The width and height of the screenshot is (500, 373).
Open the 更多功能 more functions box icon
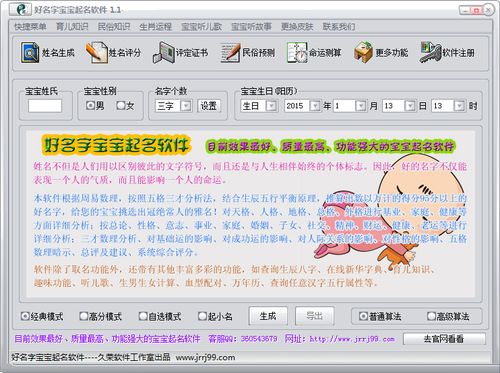(x=363, y=52)
